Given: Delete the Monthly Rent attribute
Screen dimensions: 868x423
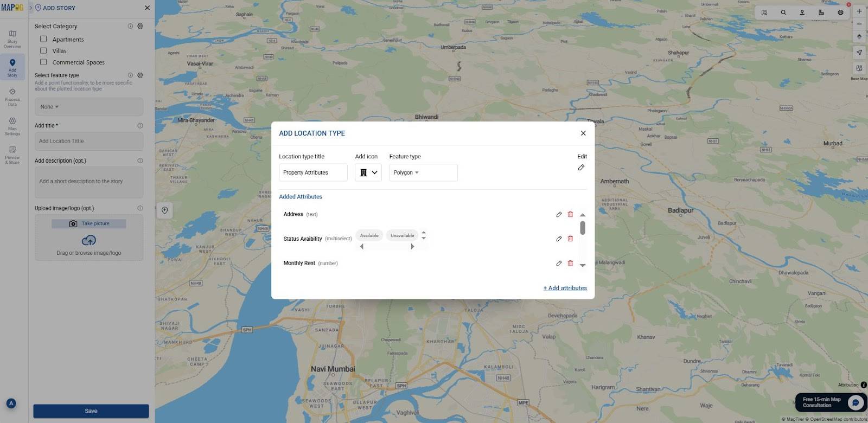Looking at the screenshot, I should (570, 263).
